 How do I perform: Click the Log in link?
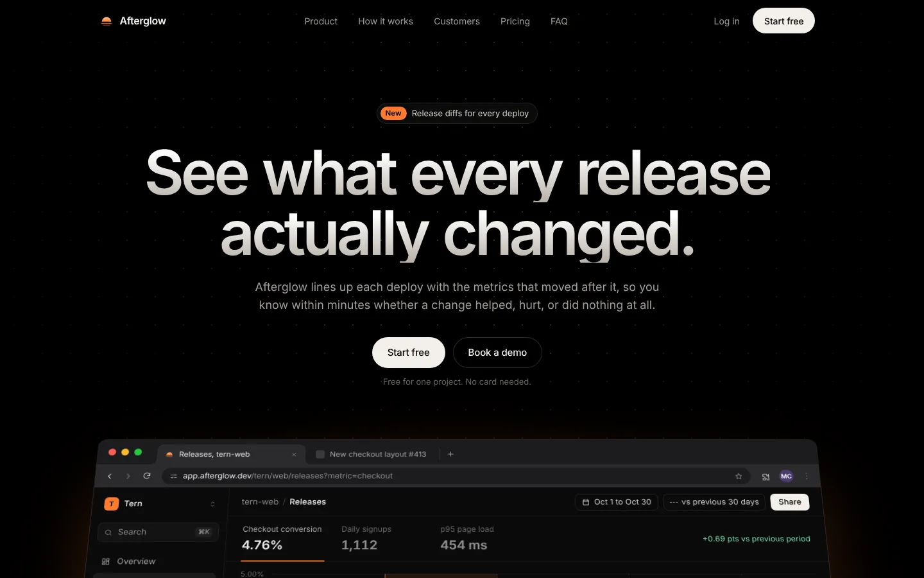click(x=726, y=21)
